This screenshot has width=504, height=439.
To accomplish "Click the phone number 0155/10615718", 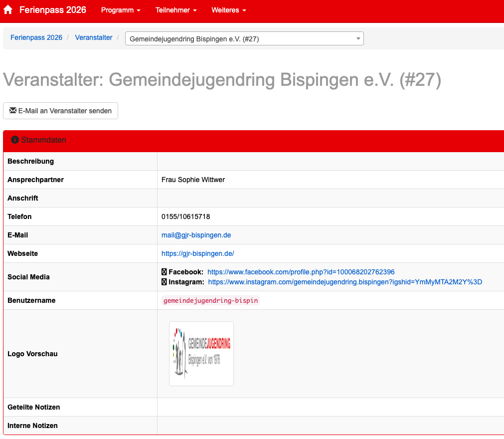I will coord(185,217).
